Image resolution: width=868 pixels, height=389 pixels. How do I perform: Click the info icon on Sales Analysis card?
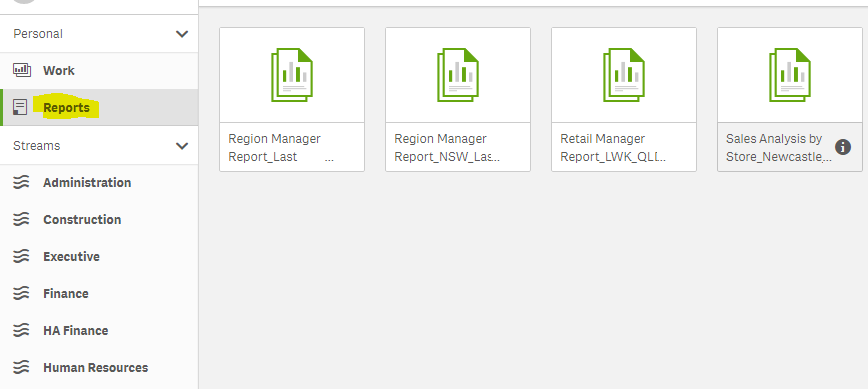pos(843,147)
